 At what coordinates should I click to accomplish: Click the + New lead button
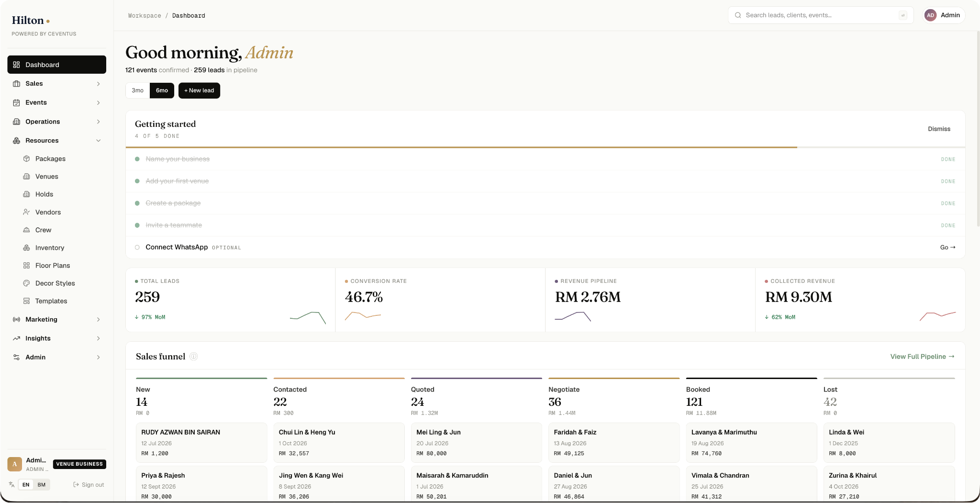coord(199,90)
